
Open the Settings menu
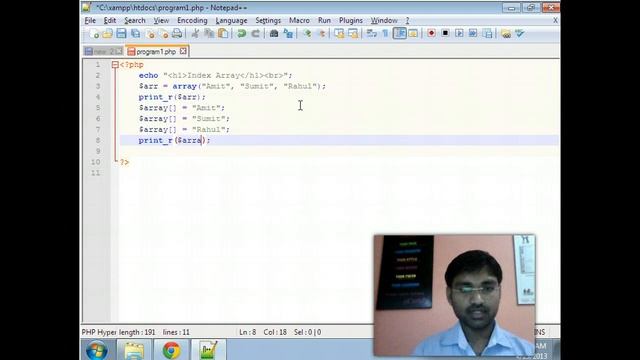(x=268, y=20)
